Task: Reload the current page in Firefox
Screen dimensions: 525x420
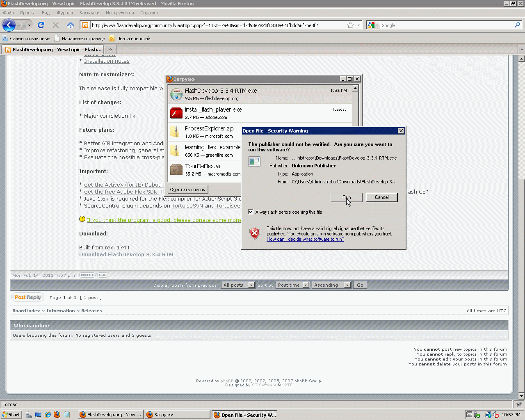Action: (x=41, y=25)
